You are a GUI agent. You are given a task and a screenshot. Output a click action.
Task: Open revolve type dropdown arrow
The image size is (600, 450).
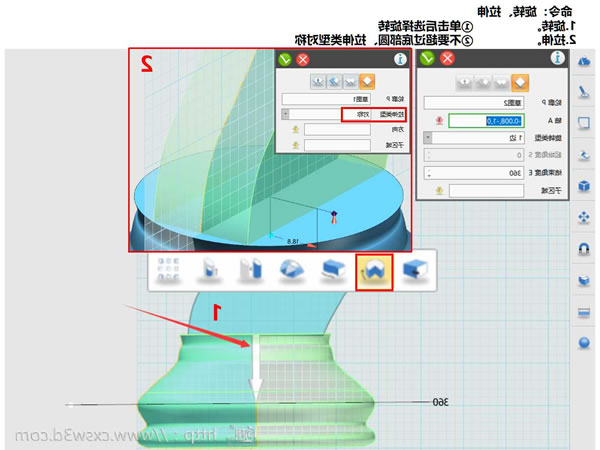click(x=428, y=138)
